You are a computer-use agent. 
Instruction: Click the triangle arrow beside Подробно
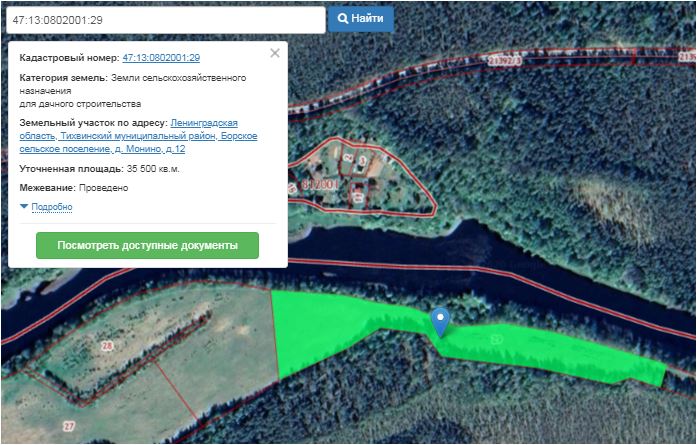click(24, 207)
